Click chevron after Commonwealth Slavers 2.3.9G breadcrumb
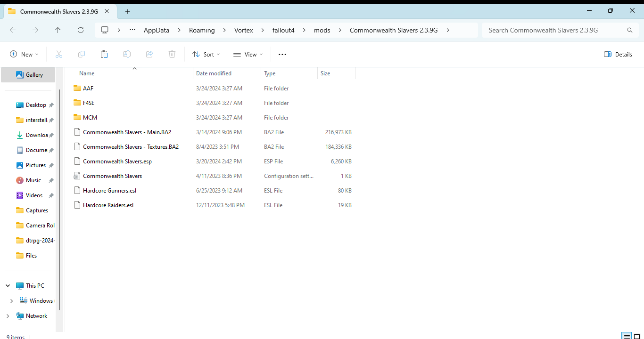 (x=448, y=30)
